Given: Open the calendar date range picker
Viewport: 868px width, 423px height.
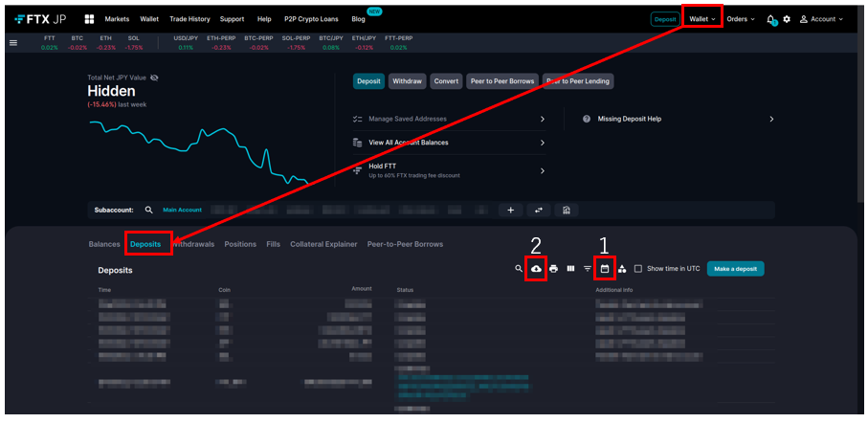Looking at the screenshot, I should tap(605, 269).
